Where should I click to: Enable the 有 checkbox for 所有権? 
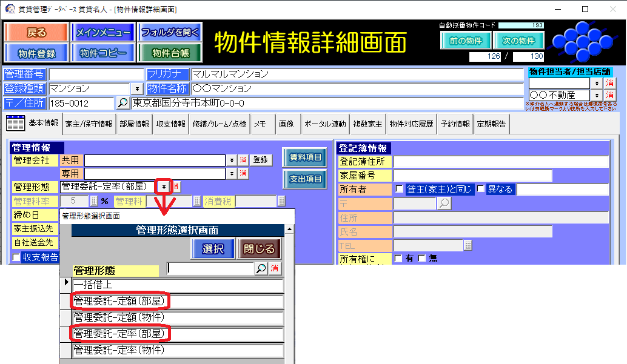click(x=398, y=259)
